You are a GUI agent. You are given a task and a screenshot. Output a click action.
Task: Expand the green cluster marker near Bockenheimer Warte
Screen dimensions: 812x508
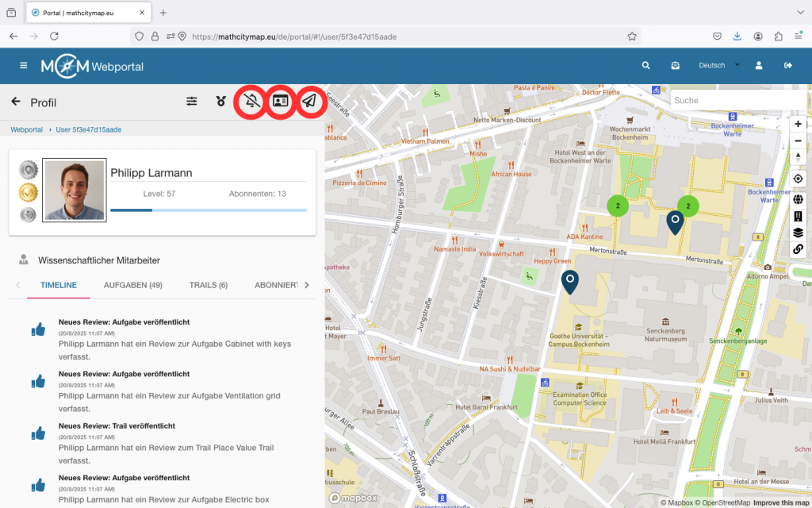(688, 206)
